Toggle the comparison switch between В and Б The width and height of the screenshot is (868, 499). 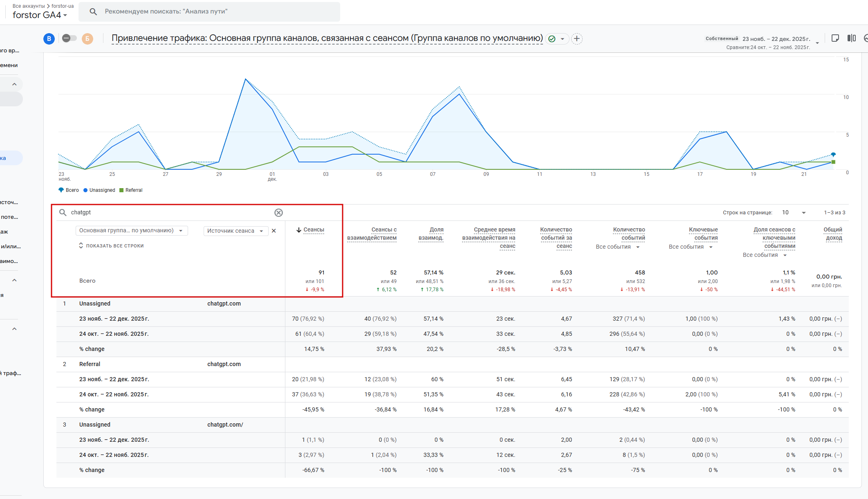(x=69, y=38)
